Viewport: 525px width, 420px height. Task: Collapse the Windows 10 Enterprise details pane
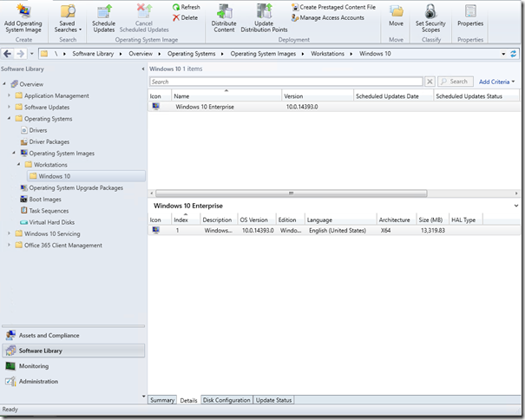[x=516, y=206]
